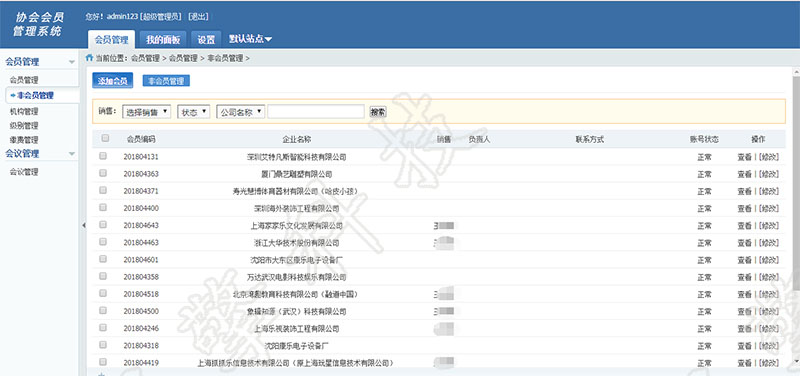The image size is (800, 376).
Task: Open 会议管理 sub-item in the sidebar
Action: pos(24,172)
